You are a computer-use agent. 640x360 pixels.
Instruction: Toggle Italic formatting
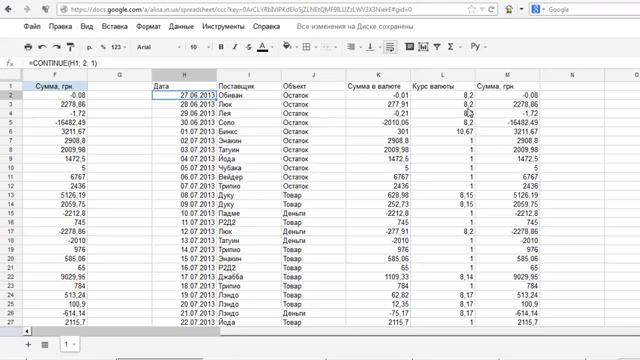point(235,47)
